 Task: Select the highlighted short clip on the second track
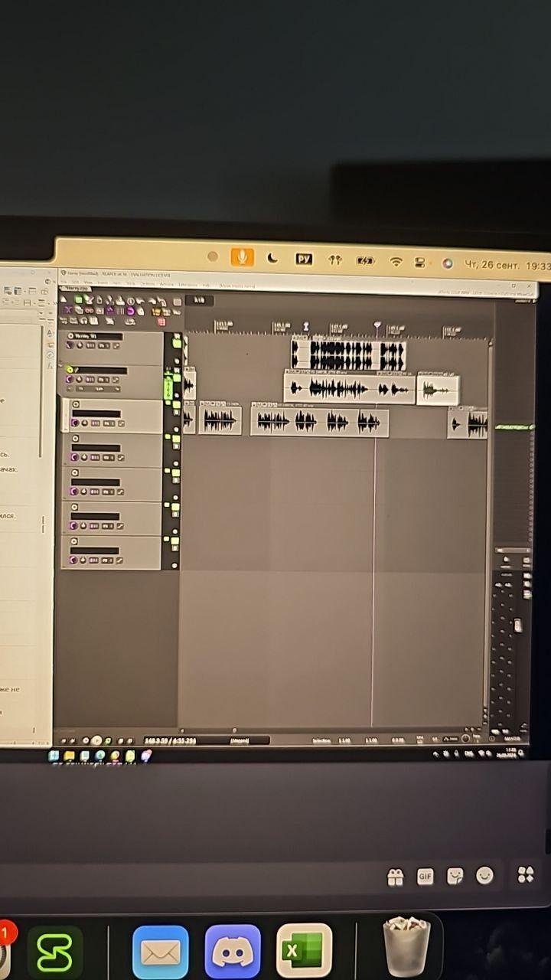438,390
